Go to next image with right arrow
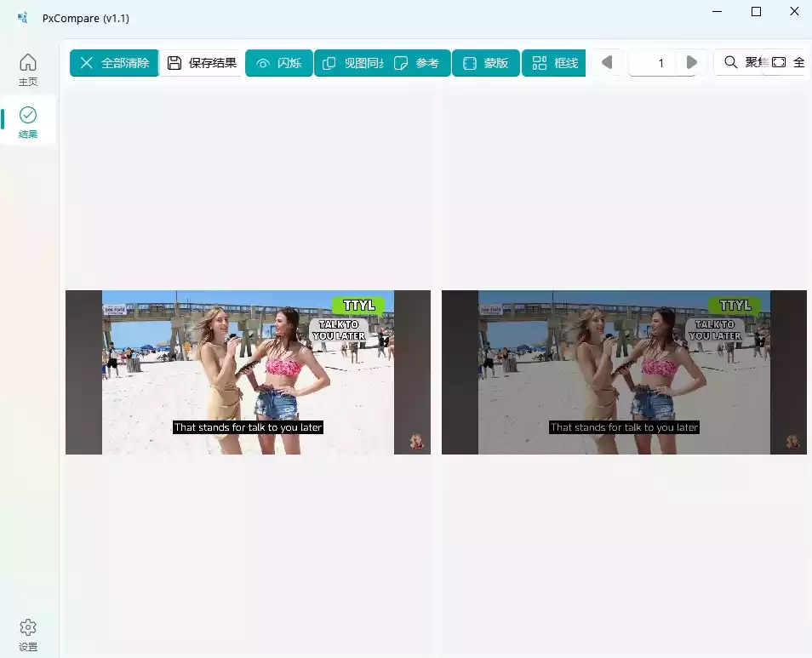Viewport: 812px width, 658px height. click(x=692, y=63)
